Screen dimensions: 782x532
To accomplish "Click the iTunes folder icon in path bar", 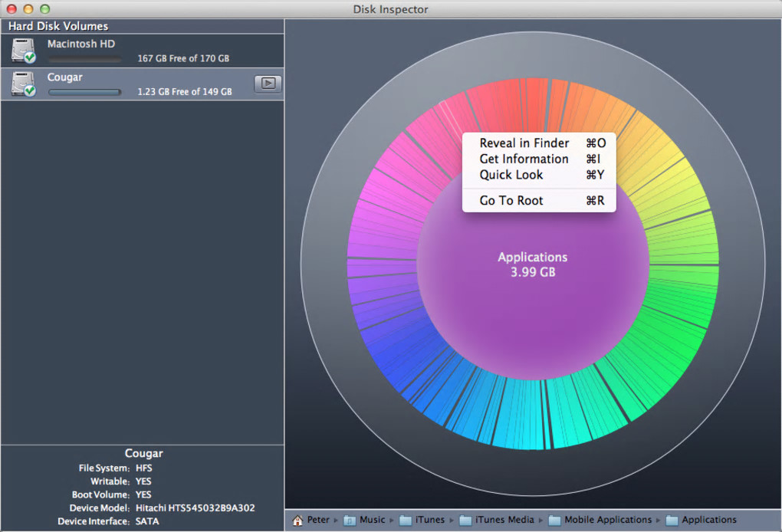I will point(406,521).
